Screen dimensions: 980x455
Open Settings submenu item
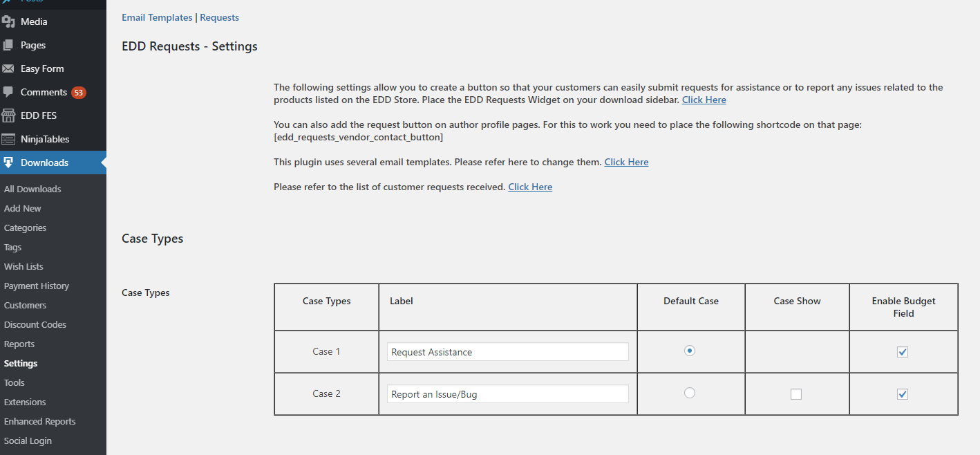[x=21, y=363]
